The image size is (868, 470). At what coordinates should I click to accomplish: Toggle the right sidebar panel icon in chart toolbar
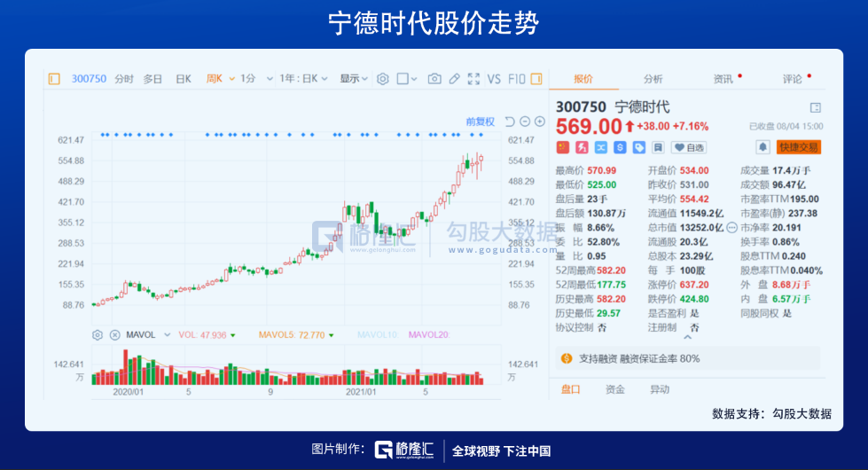[x=536, y=79]
